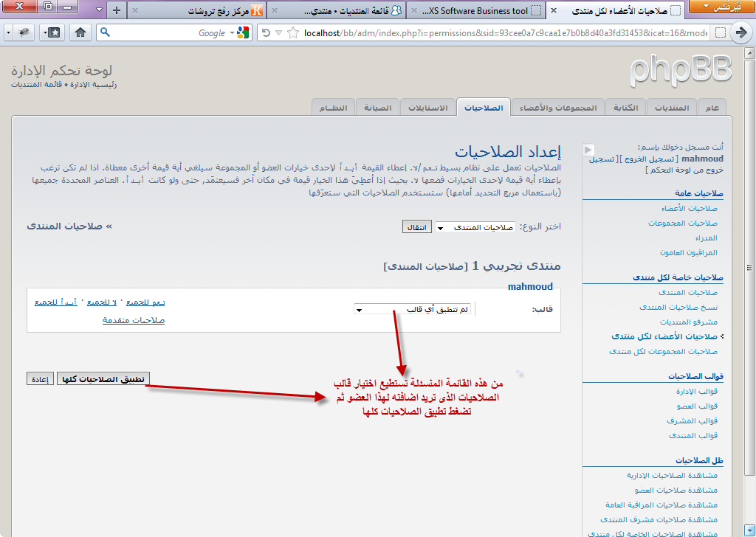Open the صلاحيات متقدمة link
Screen dimensions: 756x537
click(x=134, y=320)
